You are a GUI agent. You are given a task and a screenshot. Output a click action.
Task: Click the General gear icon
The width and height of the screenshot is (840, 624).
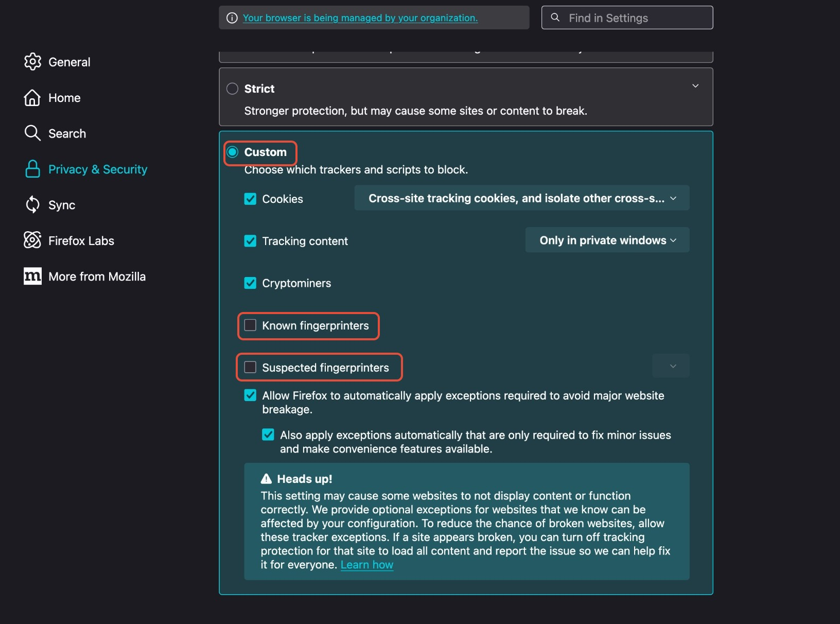click(x=32, y=62)
